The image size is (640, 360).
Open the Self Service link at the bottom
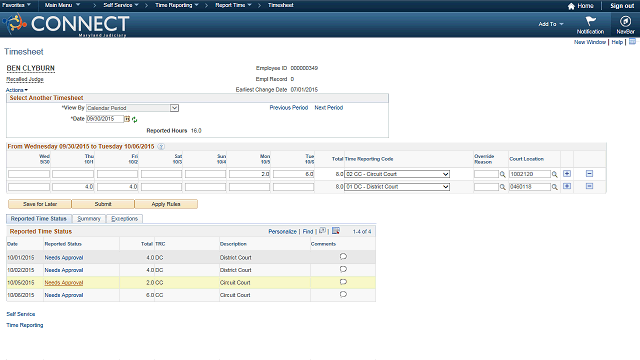(x=21, y=314)
